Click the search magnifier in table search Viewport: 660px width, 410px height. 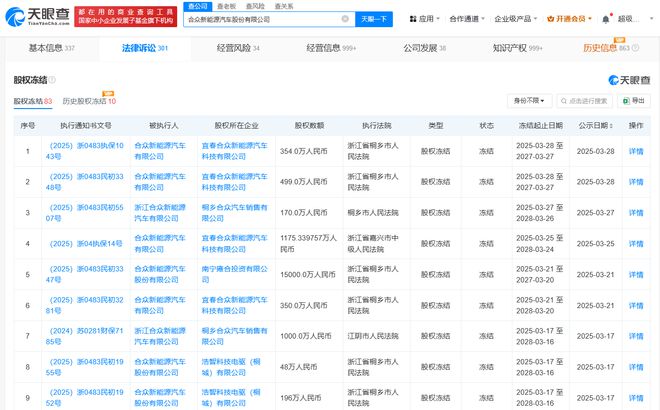[564, 101]
